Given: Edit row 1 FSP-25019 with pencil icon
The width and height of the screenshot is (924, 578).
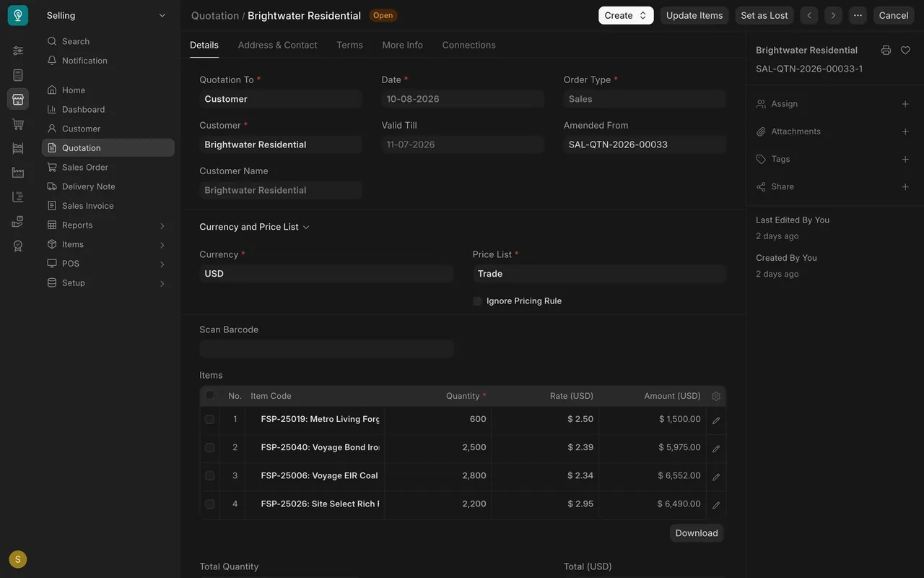Looking at the screenshot, I should pyautogui.click(x=716, y=420).
